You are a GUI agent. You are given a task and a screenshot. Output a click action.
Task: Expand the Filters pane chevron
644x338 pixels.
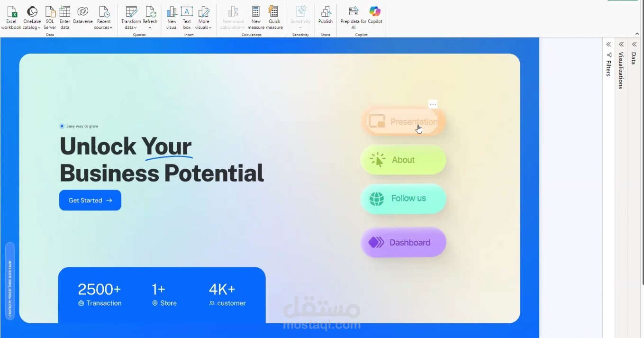(608, 44)
